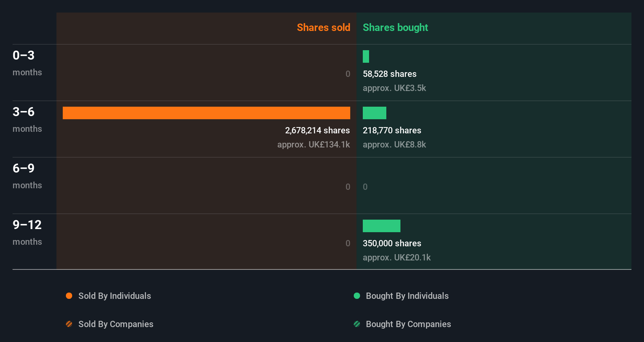Click the Shares sold column header

[x=324, y=27]
